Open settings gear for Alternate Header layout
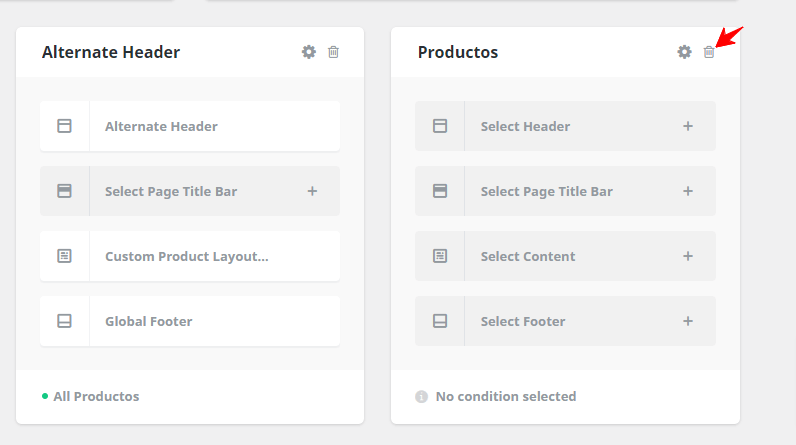 [x=309, y=52]
